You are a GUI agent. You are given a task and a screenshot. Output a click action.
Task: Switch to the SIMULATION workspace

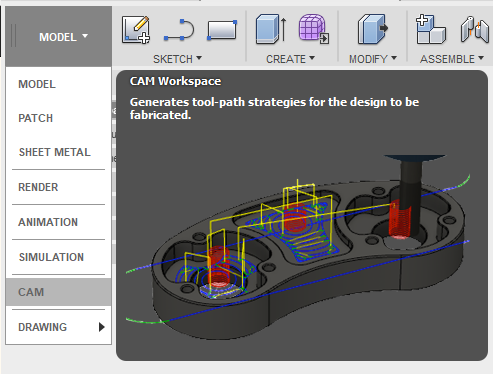click(59, 257)
